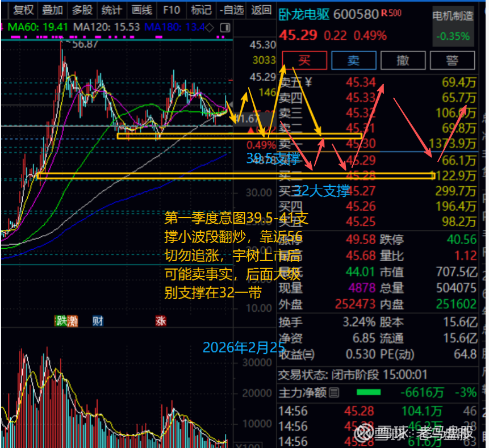Viewport: 489px width, 448px height.
Task: Click the 30000 volume axis label
Action: point(257,363)
